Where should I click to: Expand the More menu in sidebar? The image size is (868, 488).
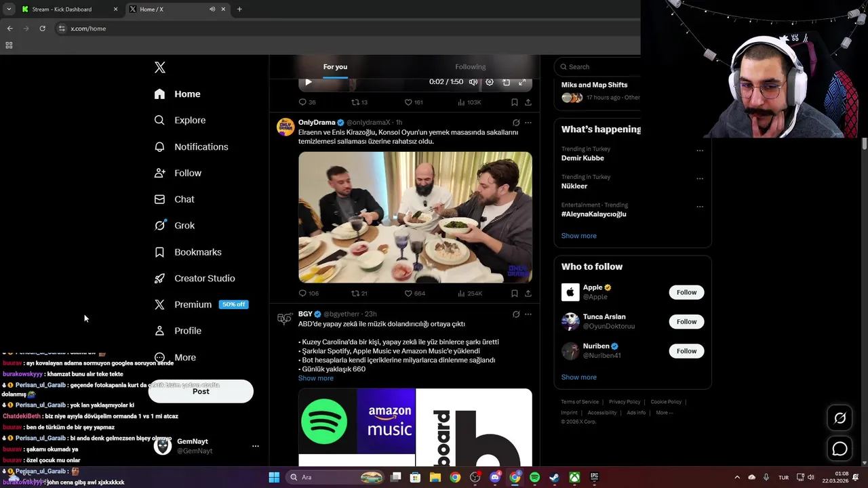tap(175, 357)
